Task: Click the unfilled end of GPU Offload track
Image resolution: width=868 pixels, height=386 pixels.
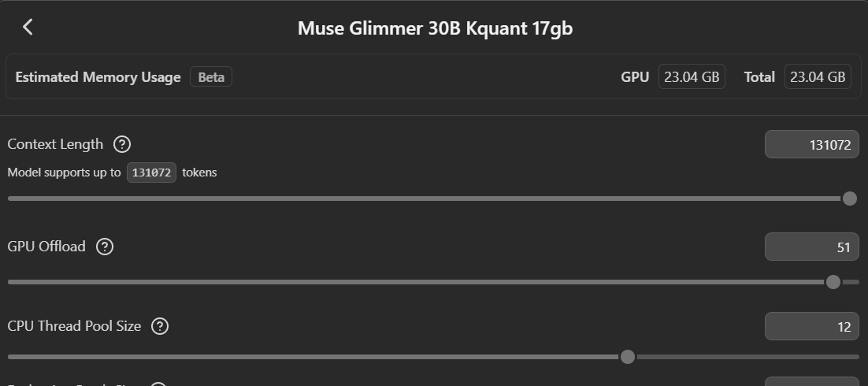Action: pos(851,282)
